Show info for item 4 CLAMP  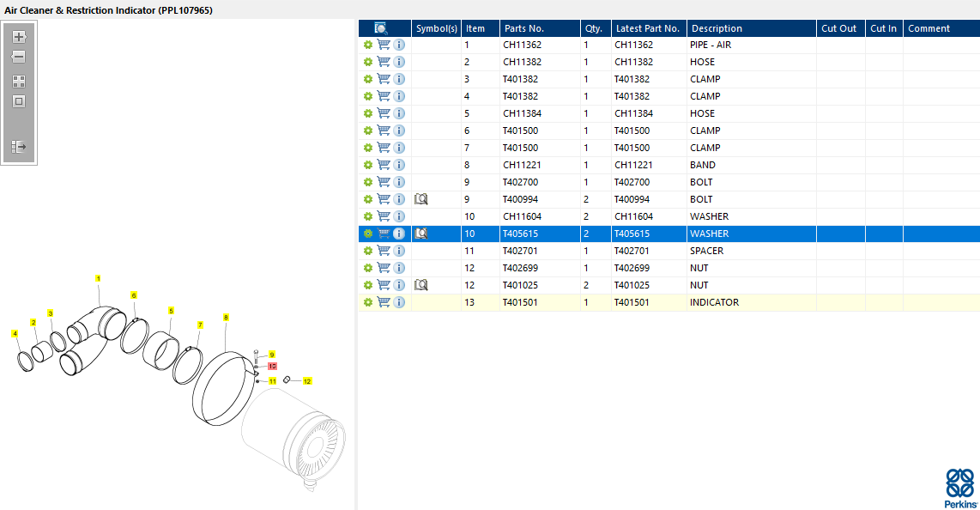[399, 96]
